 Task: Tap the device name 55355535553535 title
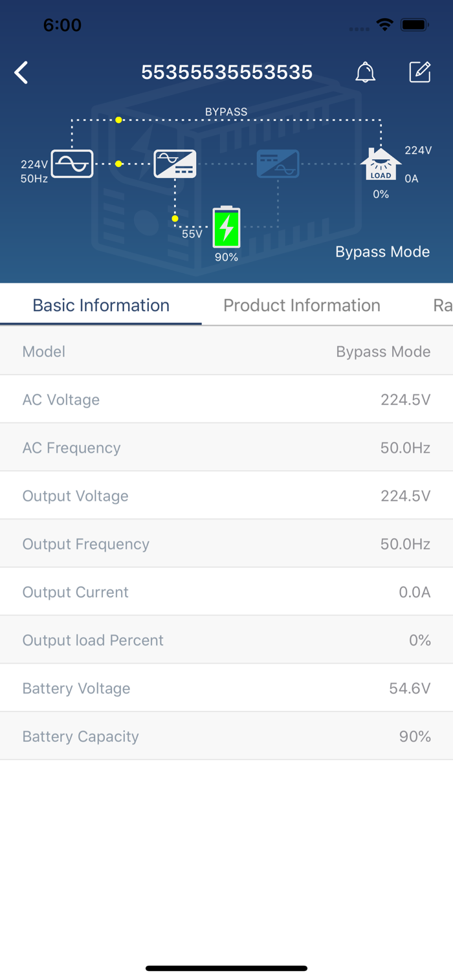click(227, 72)
